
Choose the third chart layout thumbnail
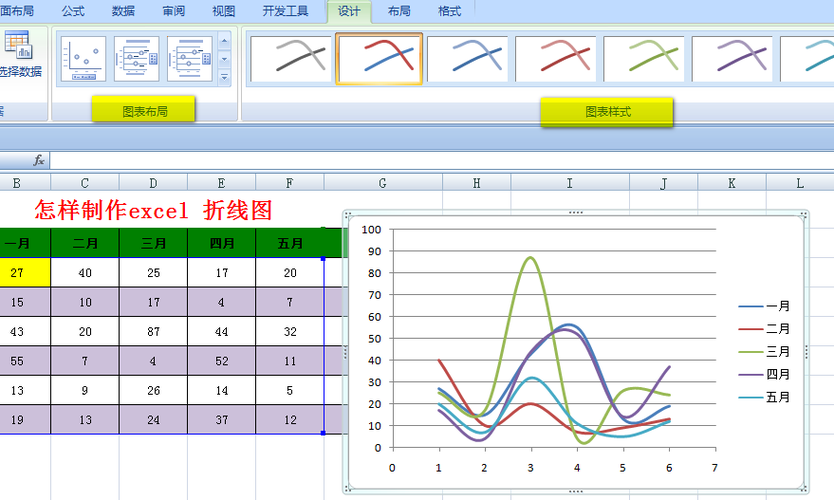pos(190,59)
